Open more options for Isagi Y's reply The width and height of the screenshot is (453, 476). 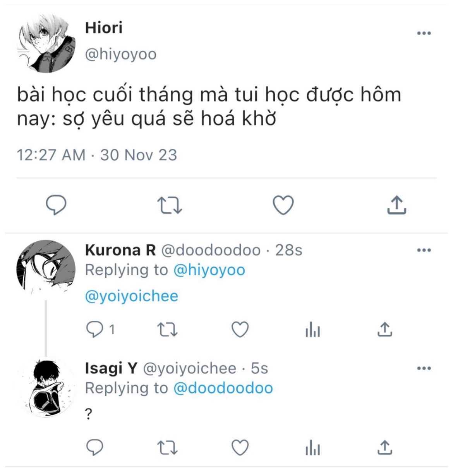click(x=424, y=368)
